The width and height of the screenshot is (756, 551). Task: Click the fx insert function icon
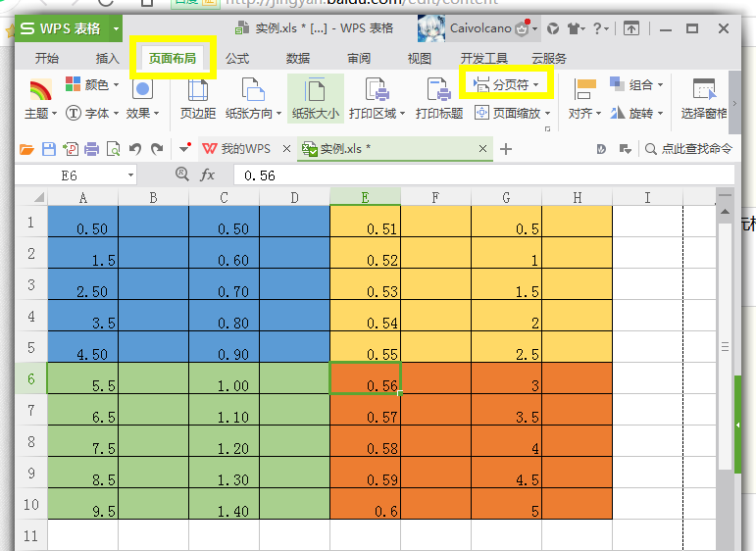tap(207, 175)
